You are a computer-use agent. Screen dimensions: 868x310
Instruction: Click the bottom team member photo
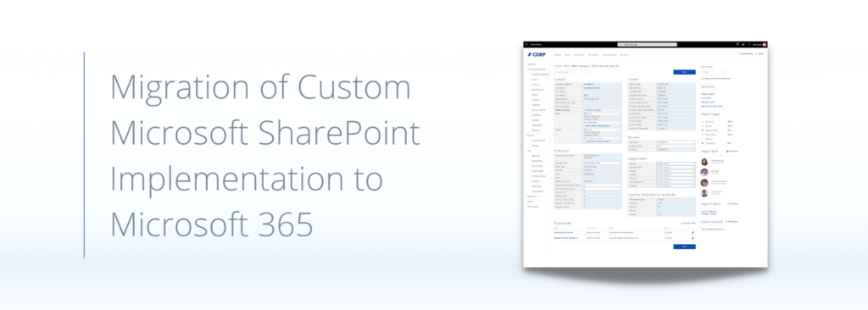click(704, 193)
